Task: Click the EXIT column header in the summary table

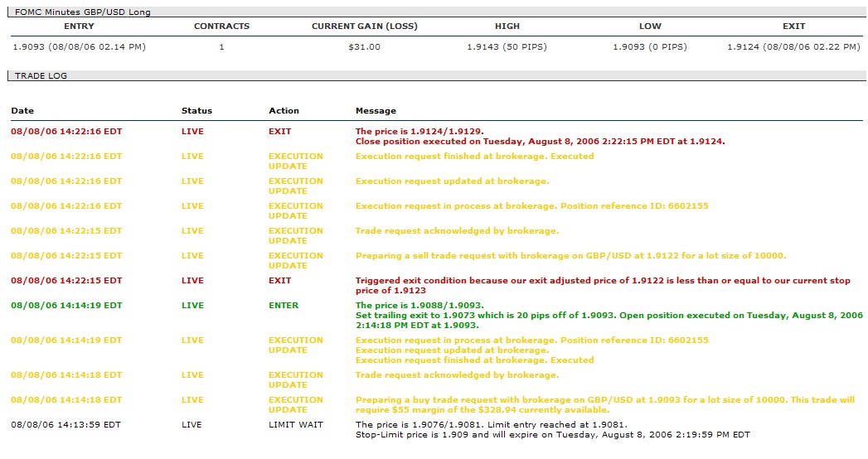Action: 794,26
